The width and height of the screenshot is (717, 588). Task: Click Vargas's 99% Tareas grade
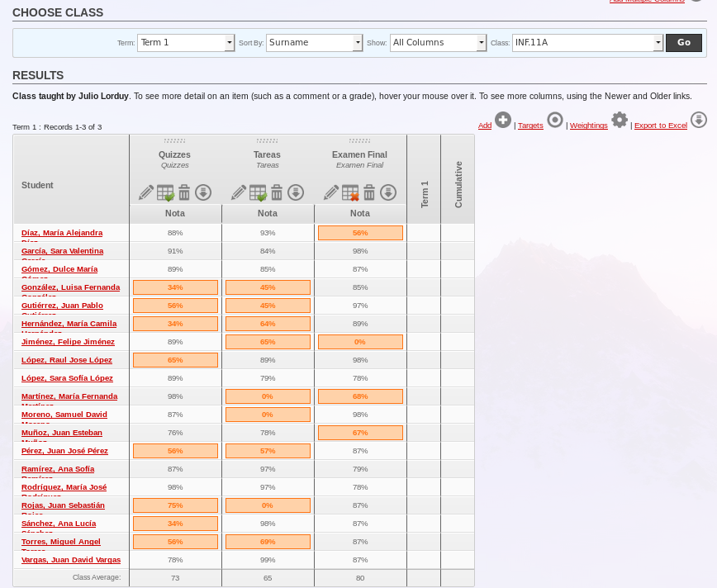coord(268,560)
